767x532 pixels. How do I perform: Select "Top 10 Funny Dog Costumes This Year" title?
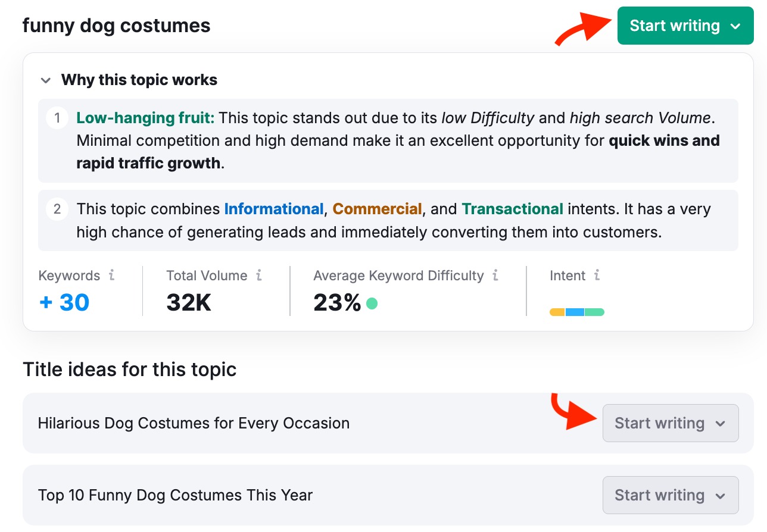[x=175, y=496]
